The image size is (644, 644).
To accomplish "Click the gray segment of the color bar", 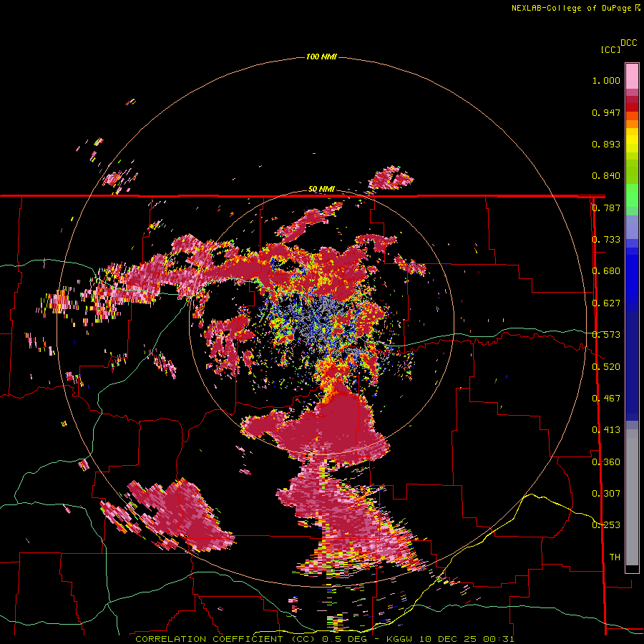I will [x=632, y=497].
